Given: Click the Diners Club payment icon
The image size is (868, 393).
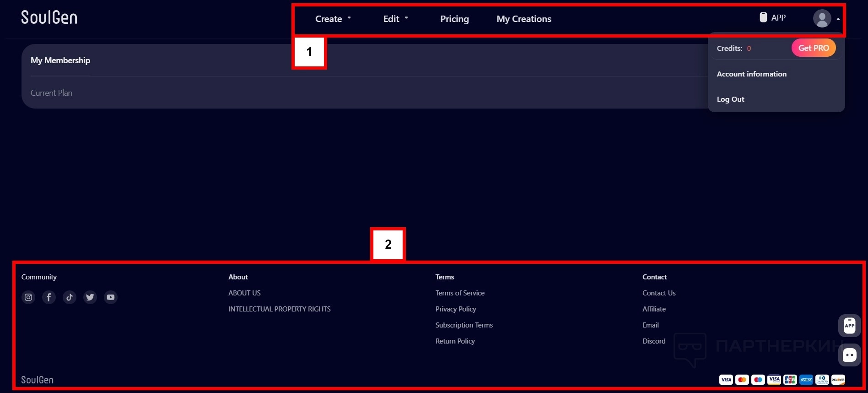Looking at the screenshot, I should tap(822, 380).
